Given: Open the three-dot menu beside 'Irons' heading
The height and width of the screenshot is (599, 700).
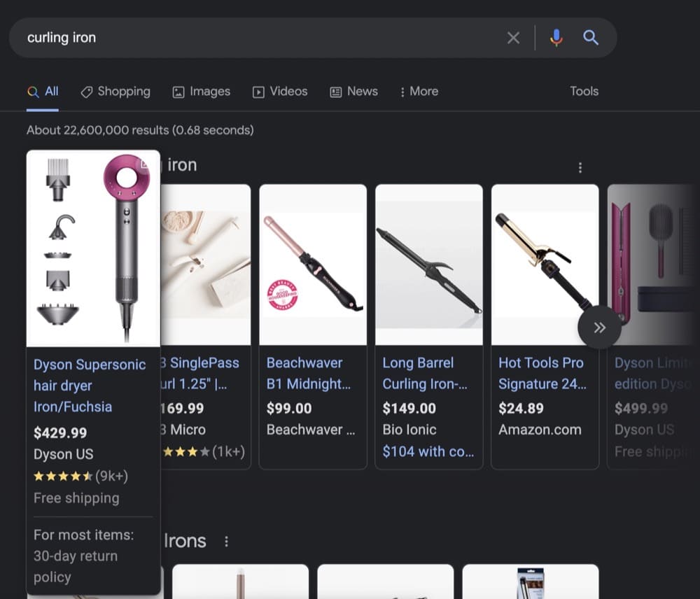Looking at the screenshot, I should 226,542.
